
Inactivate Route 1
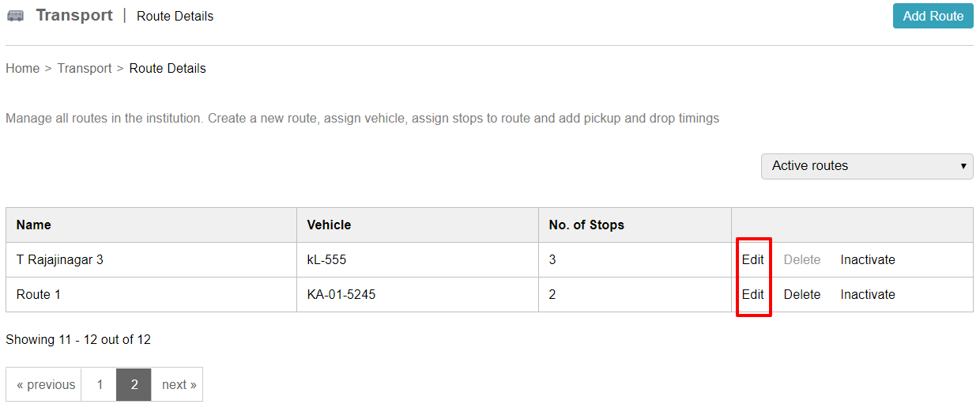[868, 294]
